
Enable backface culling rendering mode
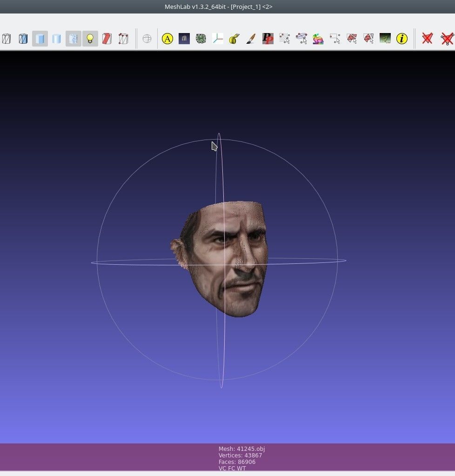coord(107,39)
